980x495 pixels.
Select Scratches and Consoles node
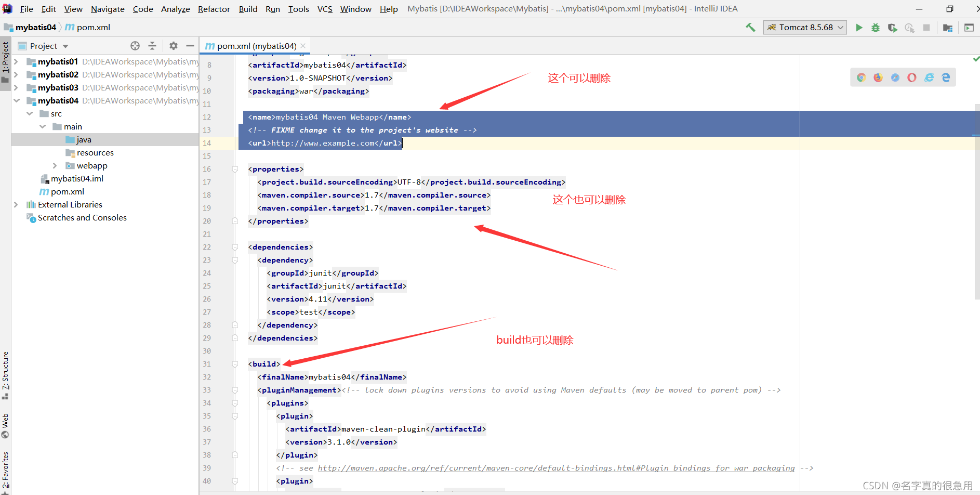[76, 217]
